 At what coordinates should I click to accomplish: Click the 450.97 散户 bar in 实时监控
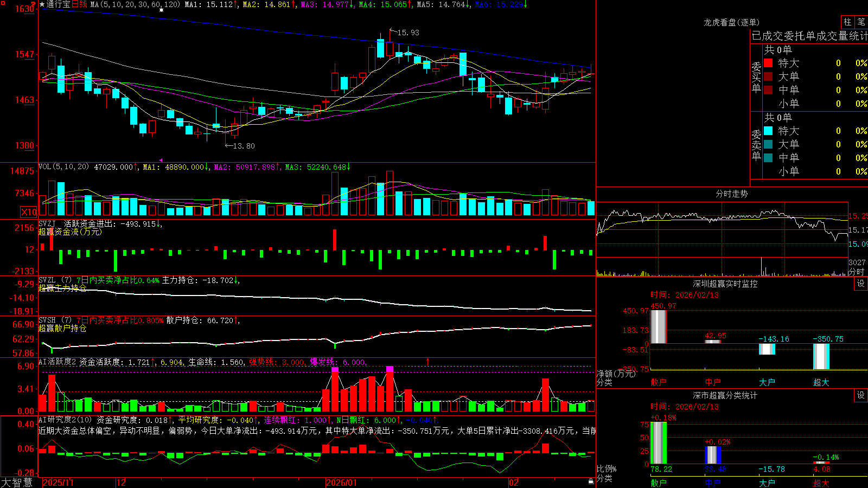click(659, 326)
